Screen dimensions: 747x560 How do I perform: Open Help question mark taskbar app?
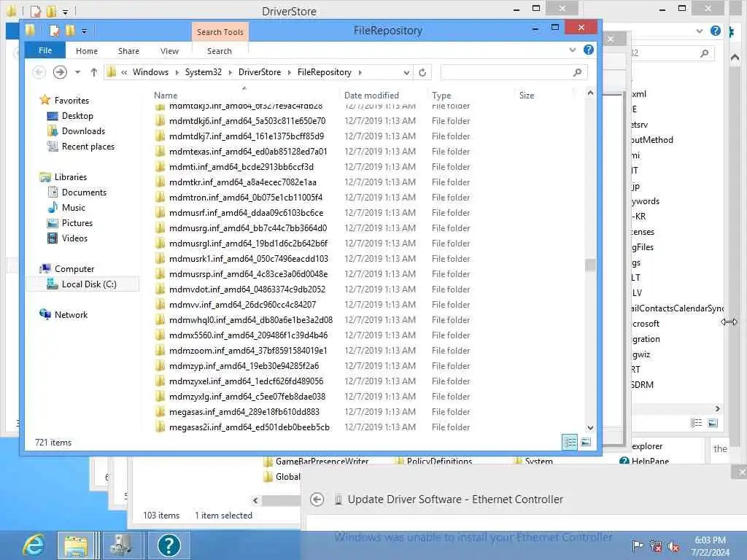[169, 545]
